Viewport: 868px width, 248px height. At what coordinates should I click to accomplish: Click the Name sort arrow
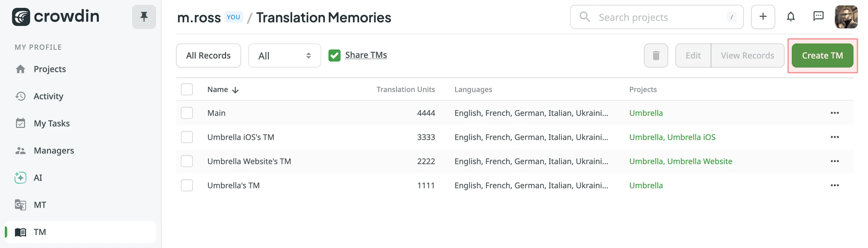click(235, 90)
